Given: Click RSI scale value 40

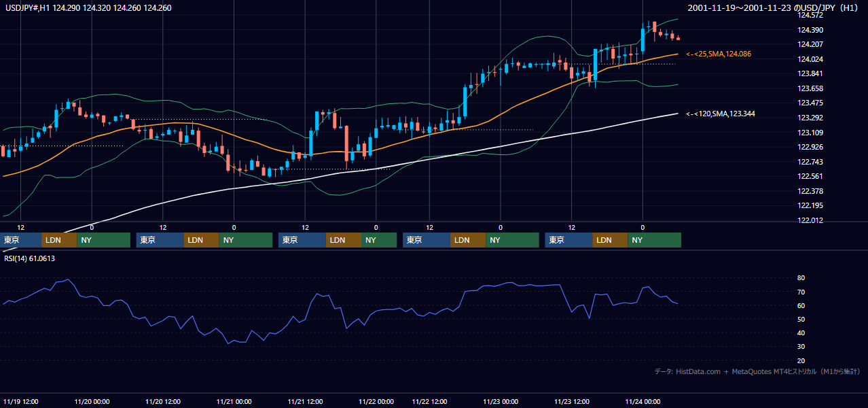Looking at the screenshot, I should pos(801,333).
